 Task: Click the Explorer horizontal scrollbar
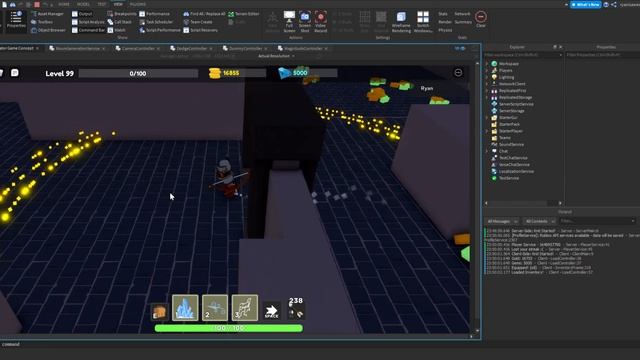pos(523,203)
